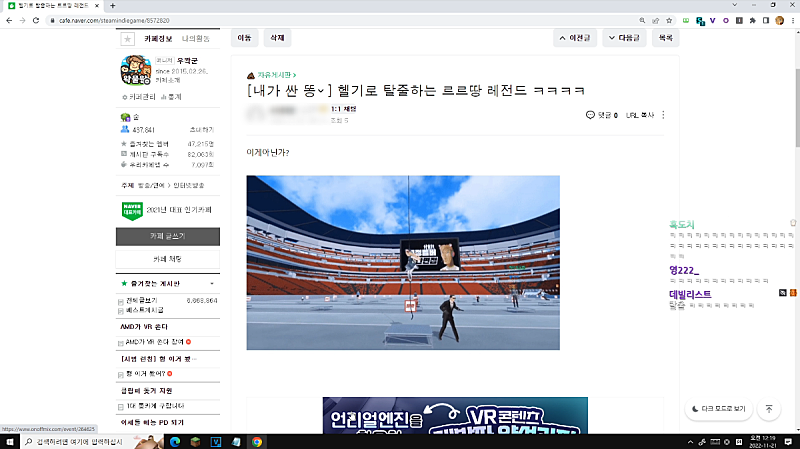The image size is (800, 449).
Task: Click the 목록 list button
Action: (664, 38)
